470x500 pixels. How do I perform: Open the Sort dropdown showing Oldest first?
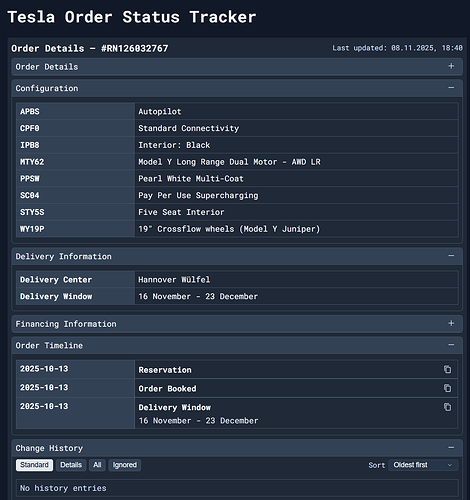click(x=423, y=465)
